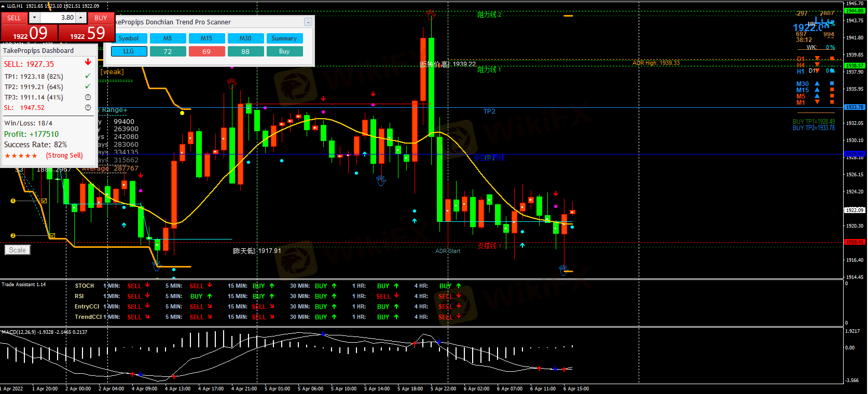Toggle the small checkbox beside marker 1 line

[44, 201]
